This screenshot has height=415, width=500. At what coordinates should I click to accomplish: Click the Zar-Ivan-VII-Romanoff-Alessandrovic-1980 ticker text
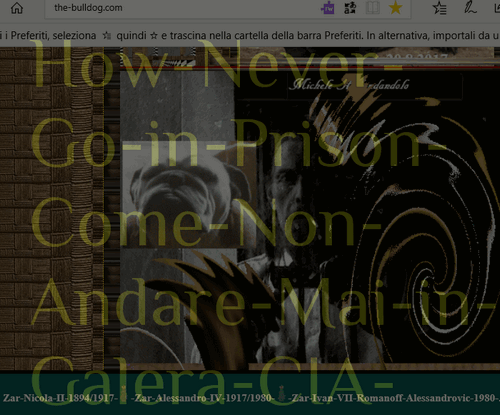tap(394, 398)
